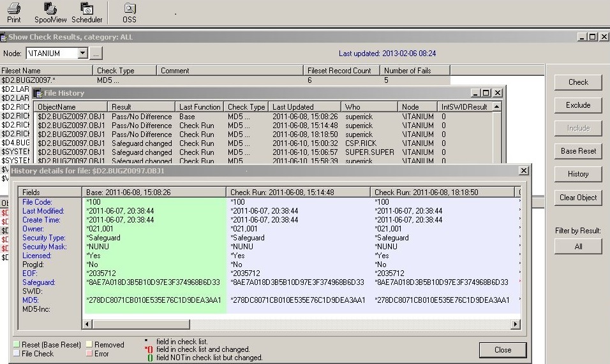Open SpoolView from the toolbar
Screen dimensions: 610x364
pyautogui.click(x=50, y=13)
